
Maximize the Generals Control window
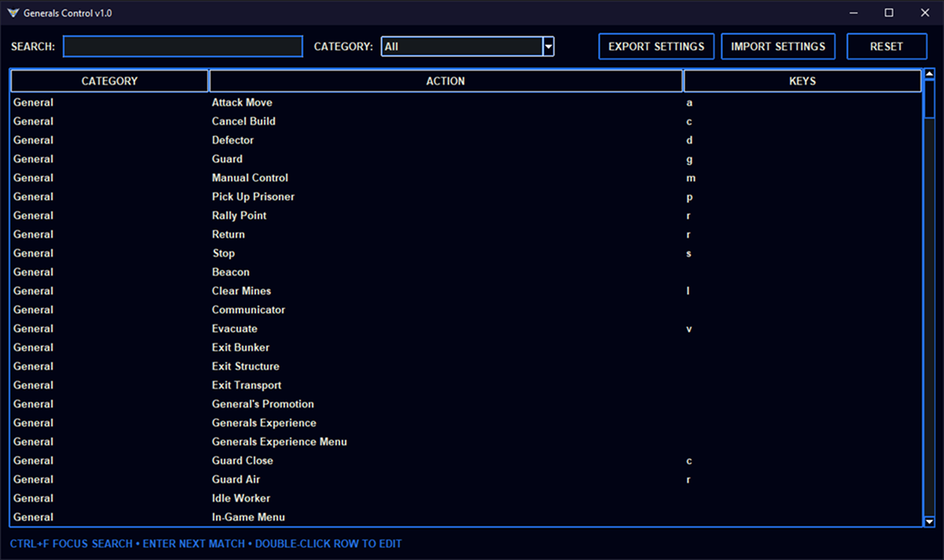point(889,13)
